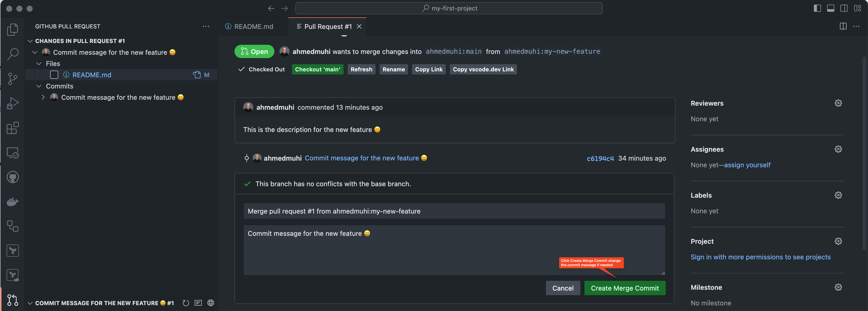This screenshot has width=868, height=311.
Task: Click the Checkout 'main' button
Action: [318, 69]
